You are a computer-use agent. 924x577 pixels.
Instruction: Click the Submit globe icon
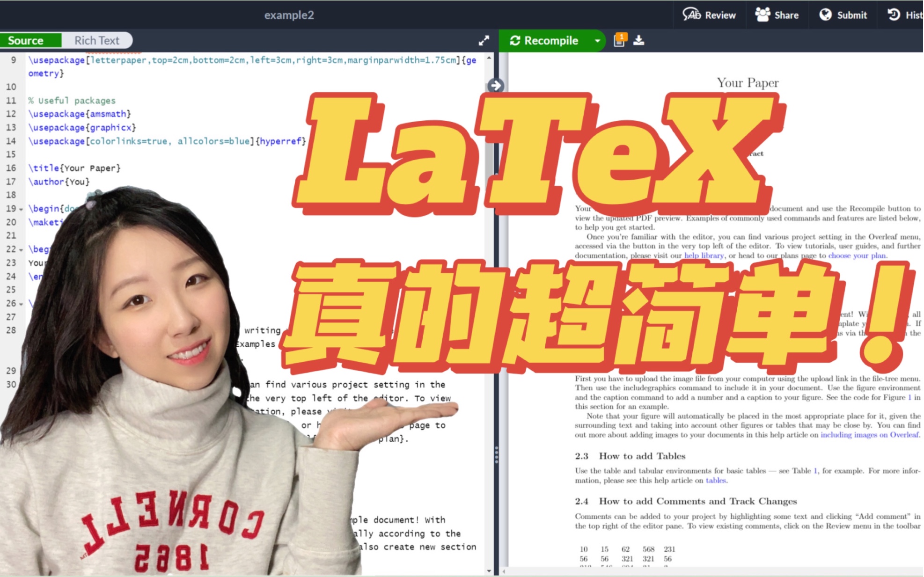pos(826,15)
